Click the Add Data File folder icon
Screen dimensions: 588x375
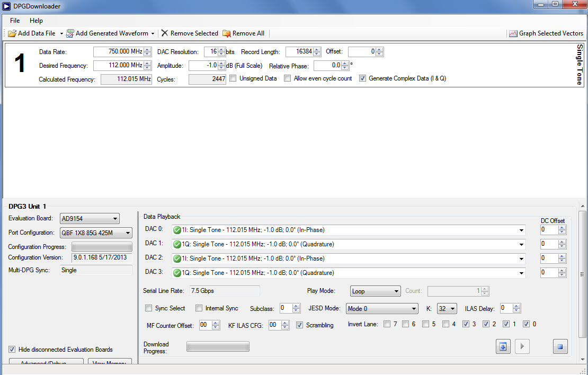(x=12, y=33)
